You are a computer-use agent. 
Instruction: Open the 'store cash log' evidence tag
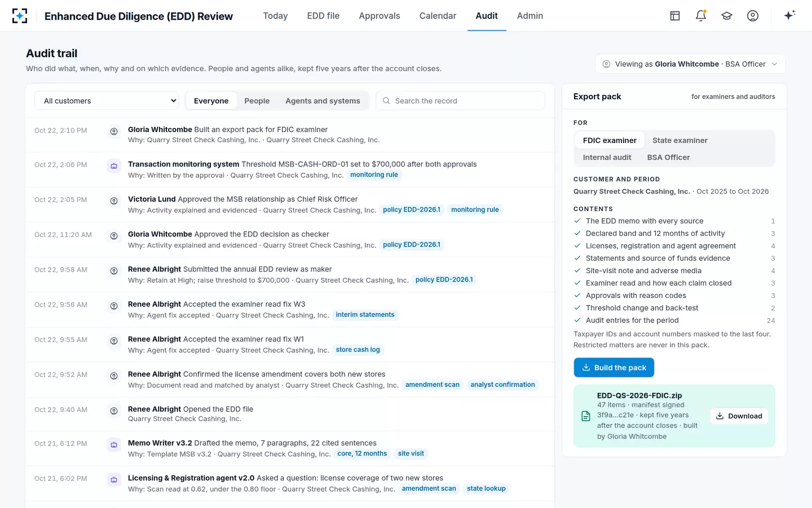[x=358, y=350]
